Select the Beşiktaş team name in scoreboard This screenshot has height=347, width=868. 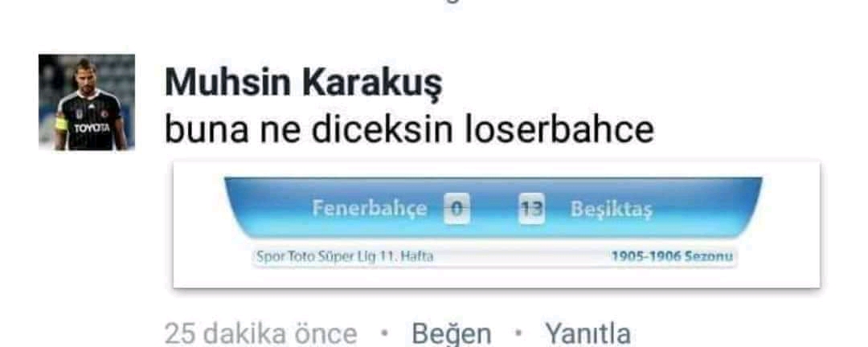(611, 210)
